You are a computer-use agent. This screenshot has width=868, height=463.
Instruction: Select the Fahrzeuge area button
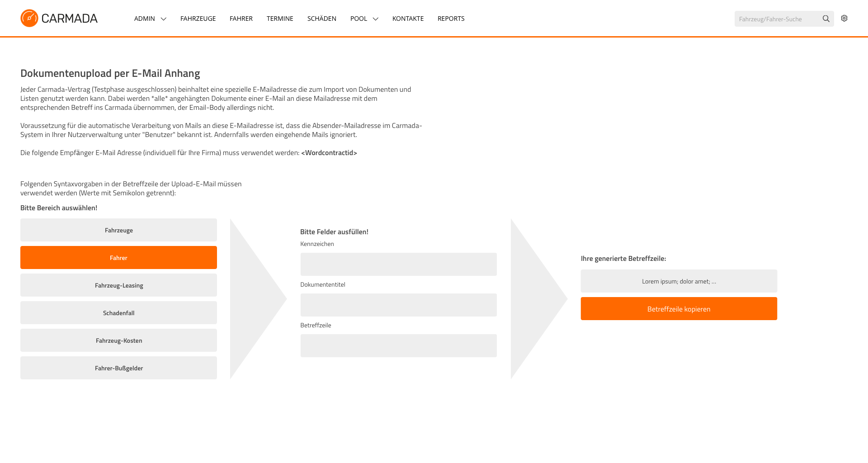(x=118, y=230)
